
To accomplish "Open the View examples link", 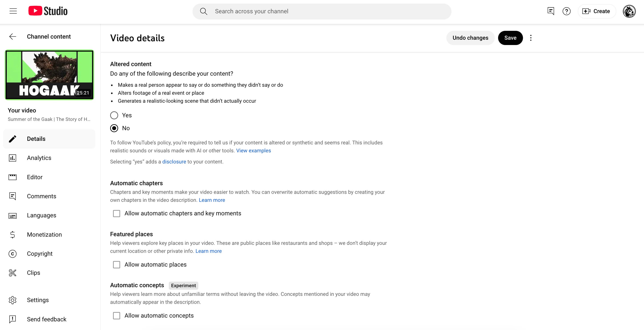I will point(254,151).
